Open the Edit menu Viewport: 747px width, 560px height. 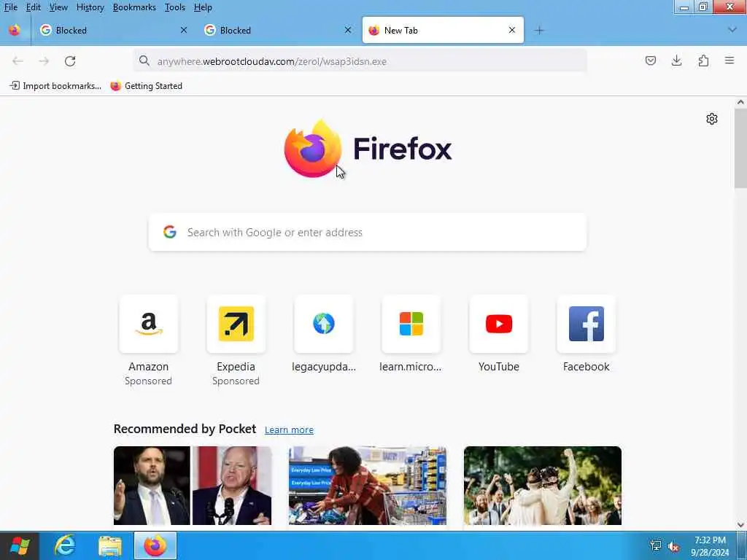pos(33,7)
